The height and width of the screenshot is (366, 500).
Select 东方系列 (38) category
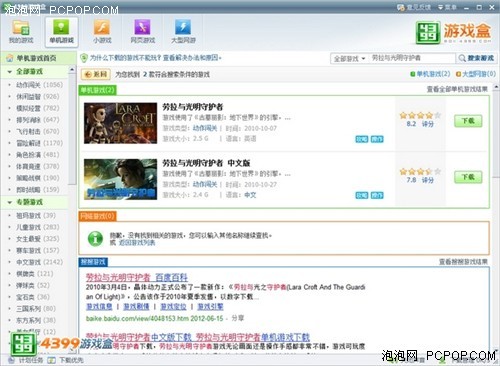(36, 321)
